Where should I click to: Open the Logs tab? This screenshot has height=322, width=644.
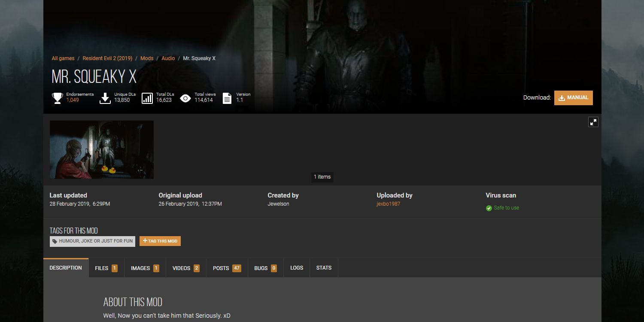(x=297, y=268)
